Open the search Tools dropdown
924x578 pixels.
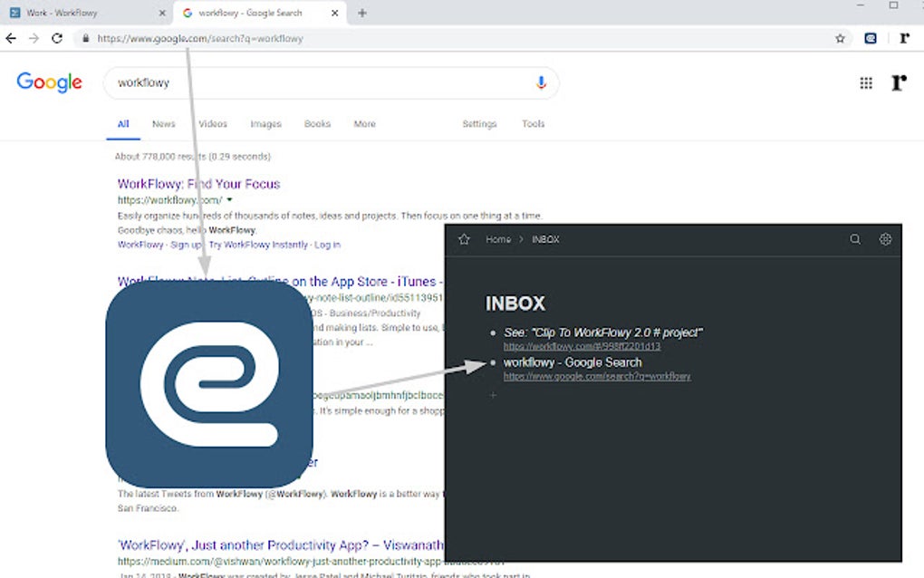point(533,124)
